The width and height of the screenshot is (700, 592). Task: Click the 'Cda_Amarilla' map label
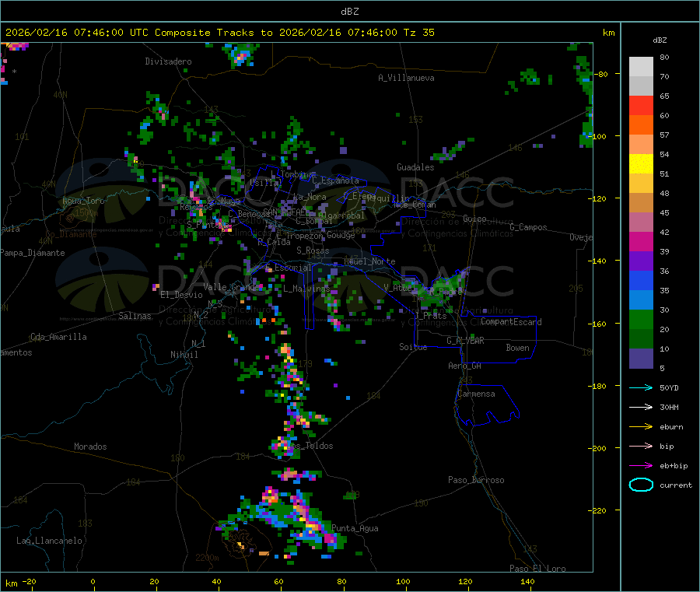(58, 337)
